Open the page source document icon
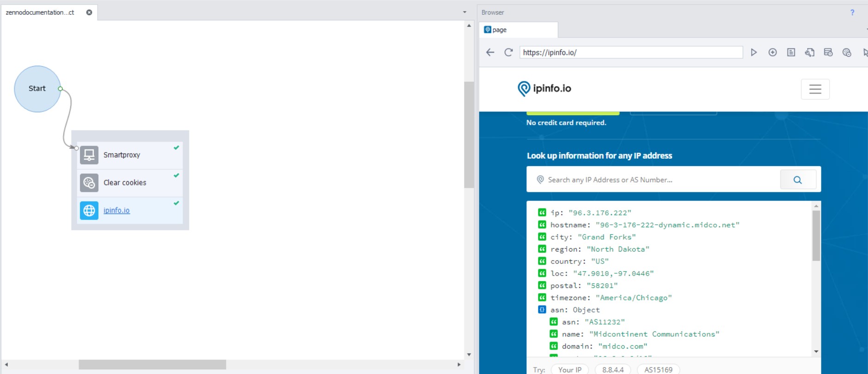The image size is (868, 374). (791, 52)
